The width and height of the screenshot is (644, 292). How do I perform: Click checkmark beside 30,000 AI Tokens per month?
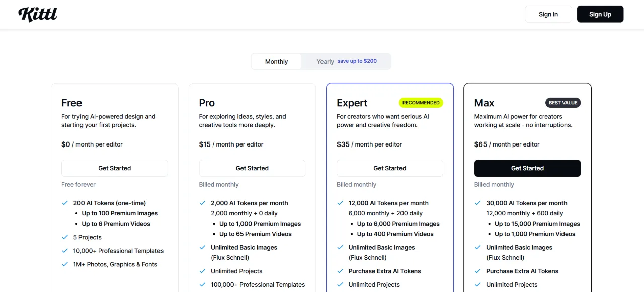click(477, 203)
